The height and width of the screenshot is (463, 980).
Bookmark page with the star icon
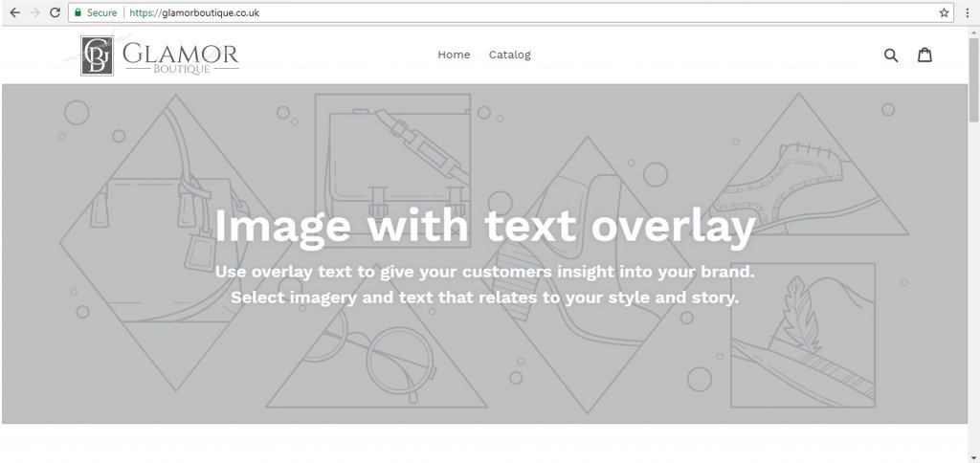(944, 12)
